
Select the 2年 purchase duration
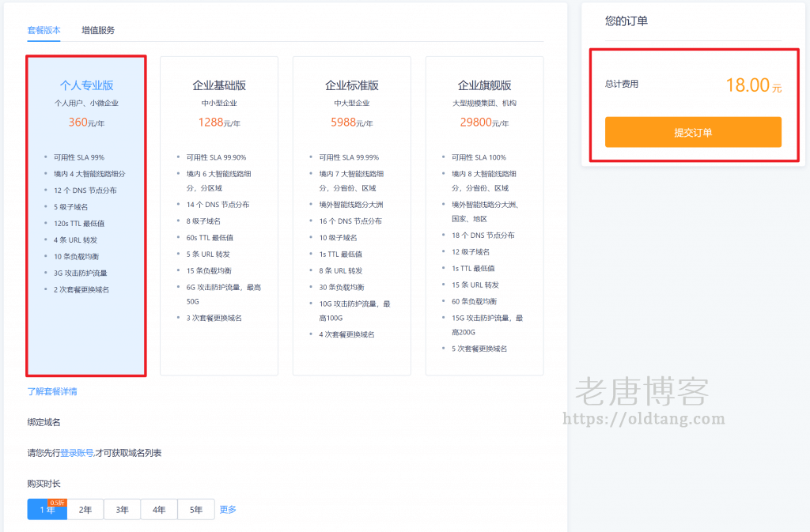coord(85,509)
